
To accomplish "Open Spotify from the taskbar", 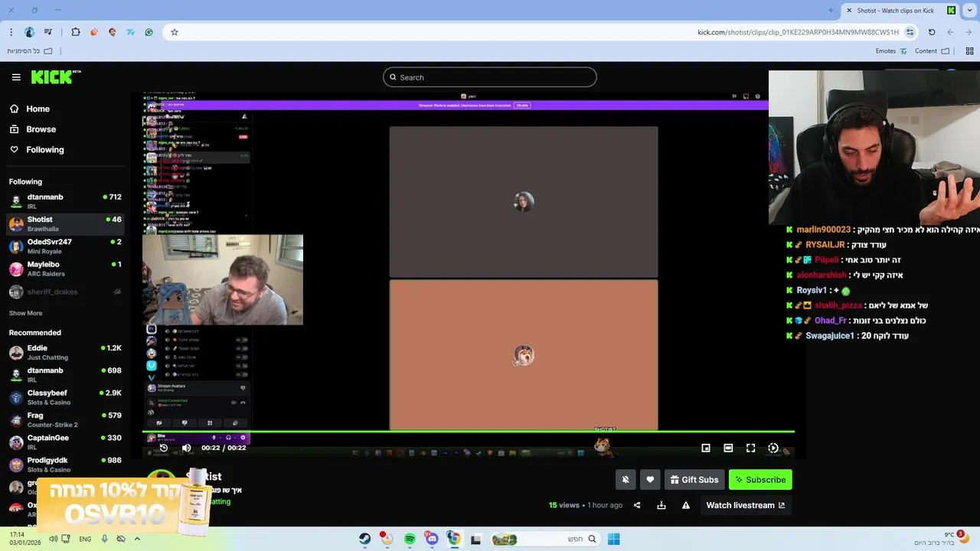I will click(410, 540).
